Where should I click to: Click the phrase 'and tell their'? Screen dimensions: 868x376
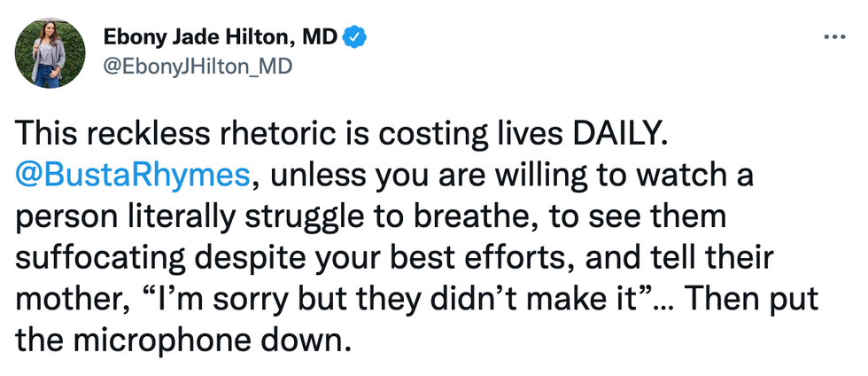click(x=701, y=258)
